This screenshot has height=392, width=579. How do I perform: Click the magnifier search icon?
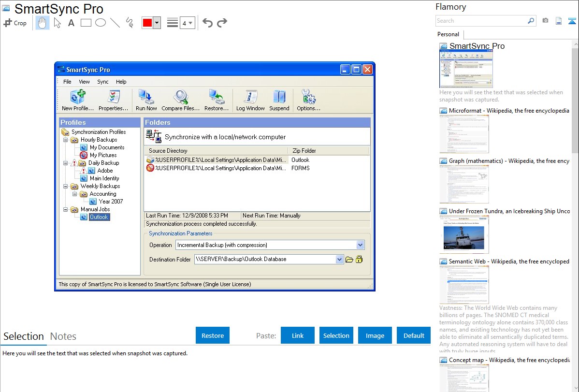click(531, 21)
